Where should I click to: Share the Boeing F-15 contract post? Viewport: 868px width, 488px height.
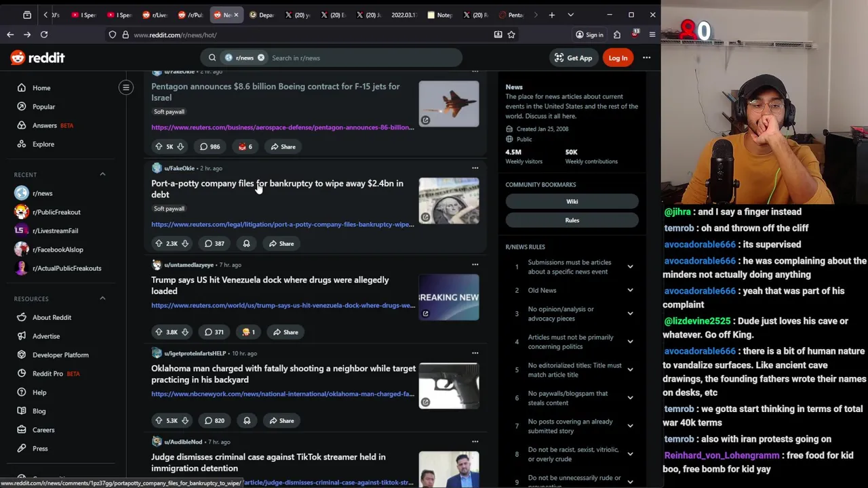coord(283,146)
